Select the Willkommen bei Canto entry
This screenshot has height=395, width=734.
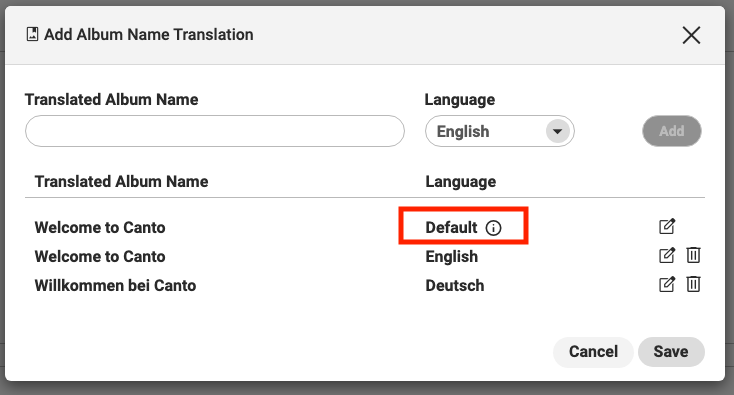pos(115,285)
